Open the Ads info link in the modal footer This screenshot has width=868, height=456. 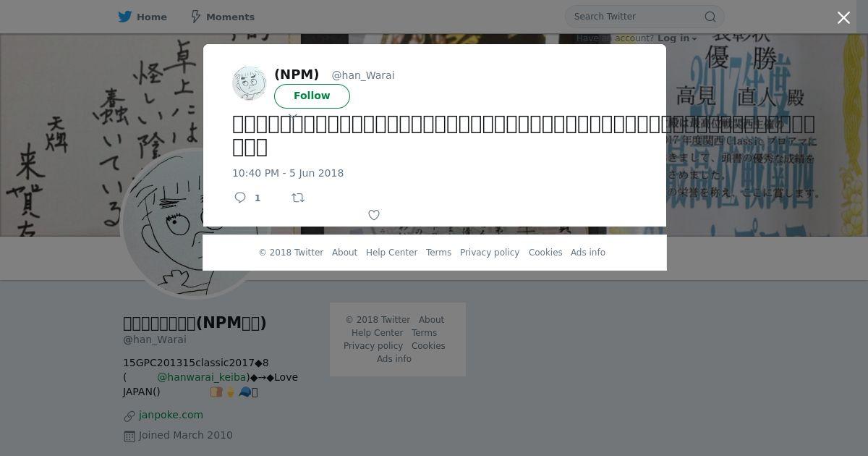coord(588,253)
